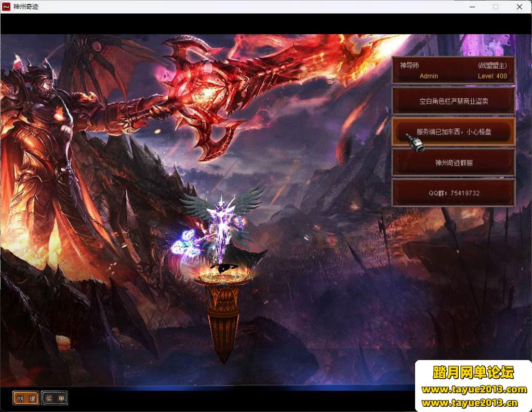Screen dimensions: 532x412
Task: Select the 神州奇迹群服 character slot
Action: coord(454,163)
